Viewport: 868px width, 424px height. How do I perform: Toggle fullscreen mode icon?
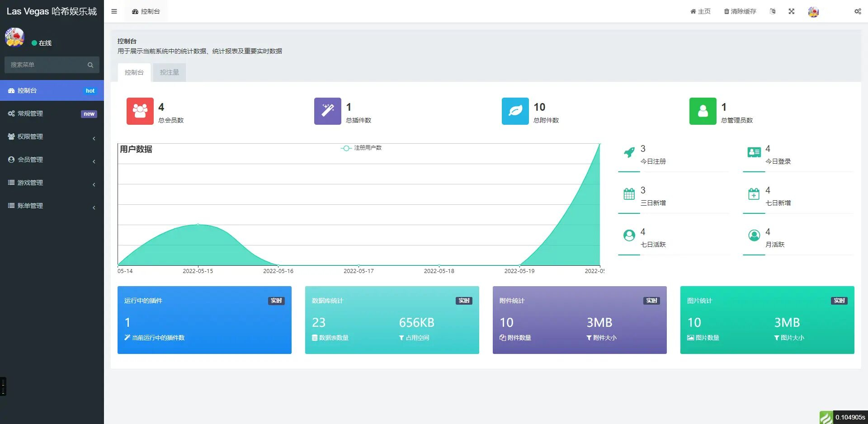tap(792, 11)
